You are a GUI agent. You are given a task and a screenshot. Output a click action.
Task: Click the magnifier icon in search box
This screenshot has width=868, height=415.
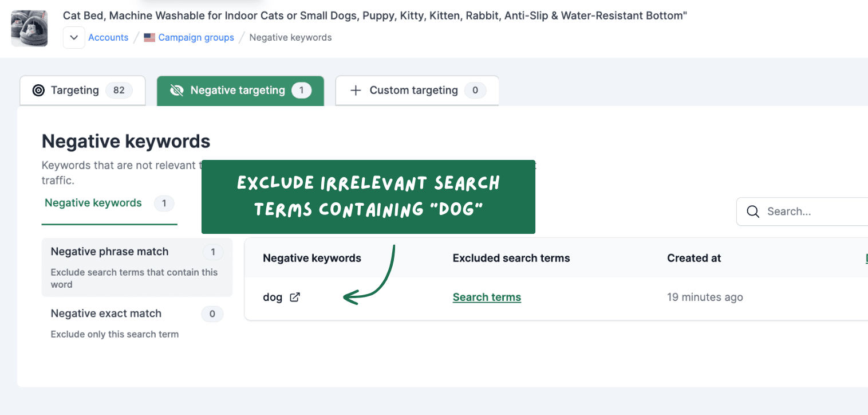(x=753, y=212)
